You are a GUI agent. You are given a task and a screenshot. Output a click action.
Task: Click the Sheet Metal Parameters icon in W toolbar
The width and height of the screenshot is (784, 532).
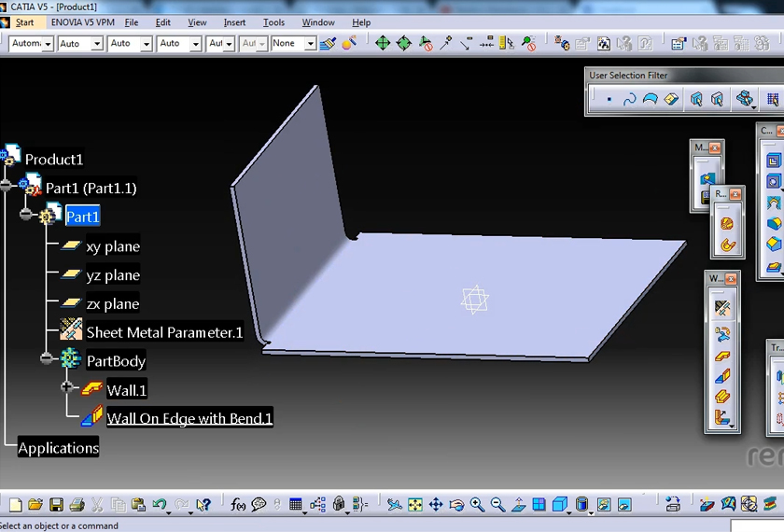coord(721,307)
